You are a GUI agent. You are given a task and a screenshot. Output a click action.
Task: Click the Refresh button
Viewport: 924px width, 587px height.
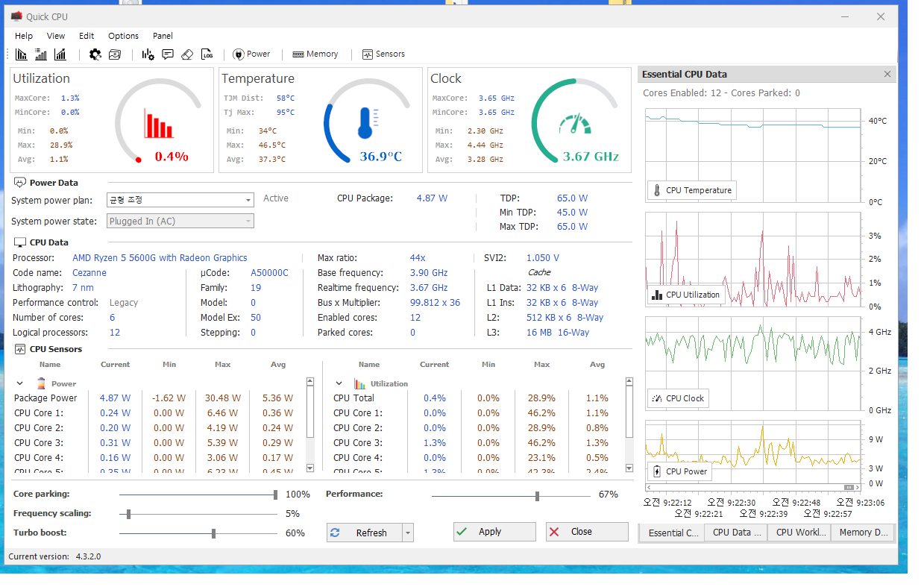(x=365, y=533)
